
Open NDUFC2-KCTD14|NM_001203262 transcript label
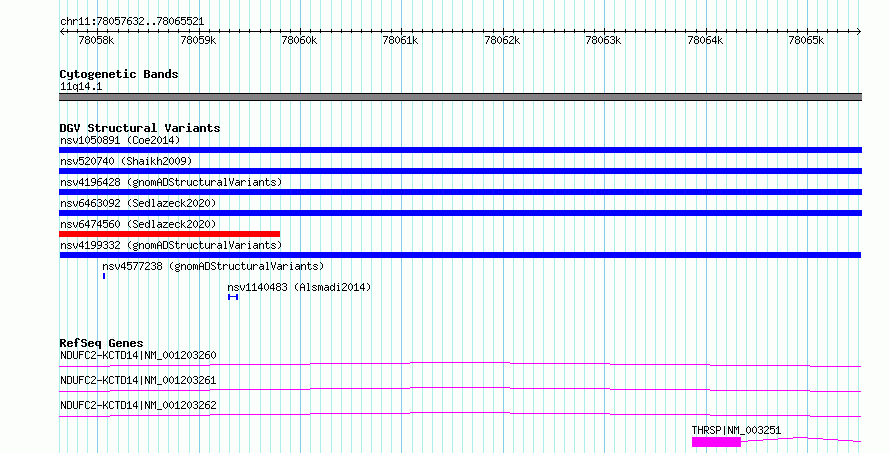pos(138,406)
